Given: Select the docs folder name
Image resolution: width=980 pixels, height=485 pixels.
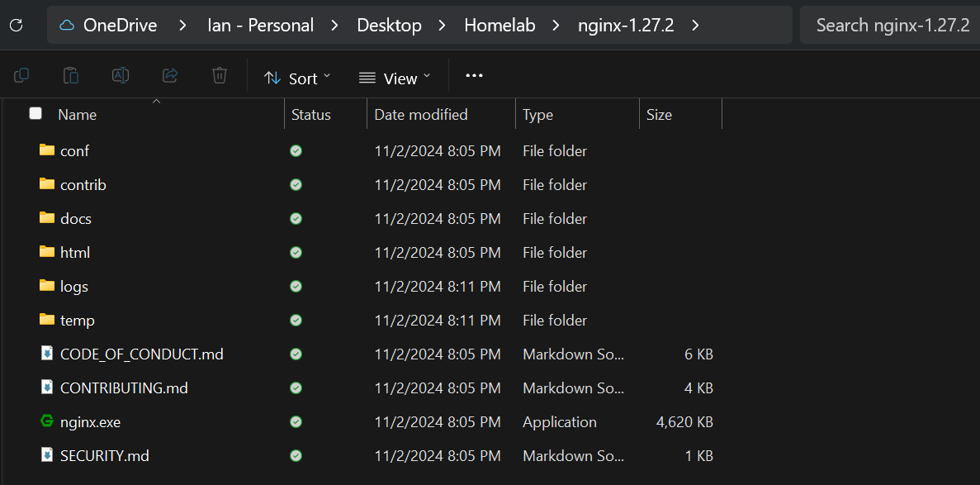Looking at the screenshot, I should tap(76, 218).
